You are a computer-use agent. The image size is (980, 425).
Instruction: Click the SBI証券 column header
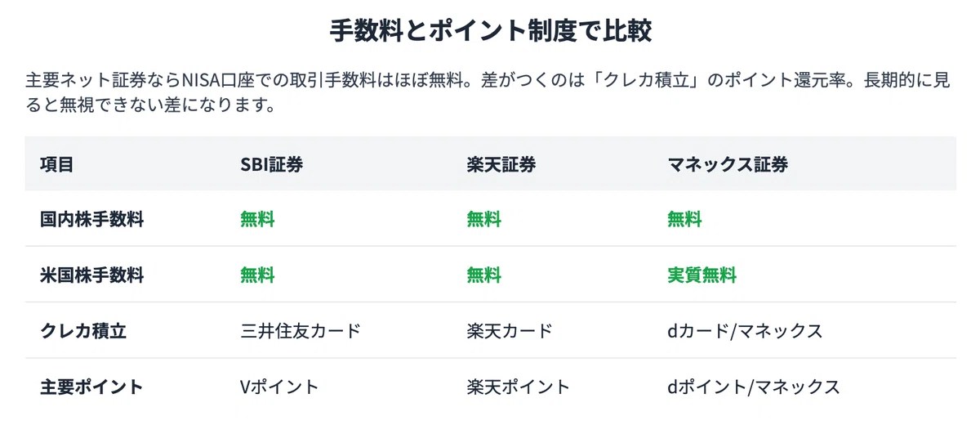(272, 164)
